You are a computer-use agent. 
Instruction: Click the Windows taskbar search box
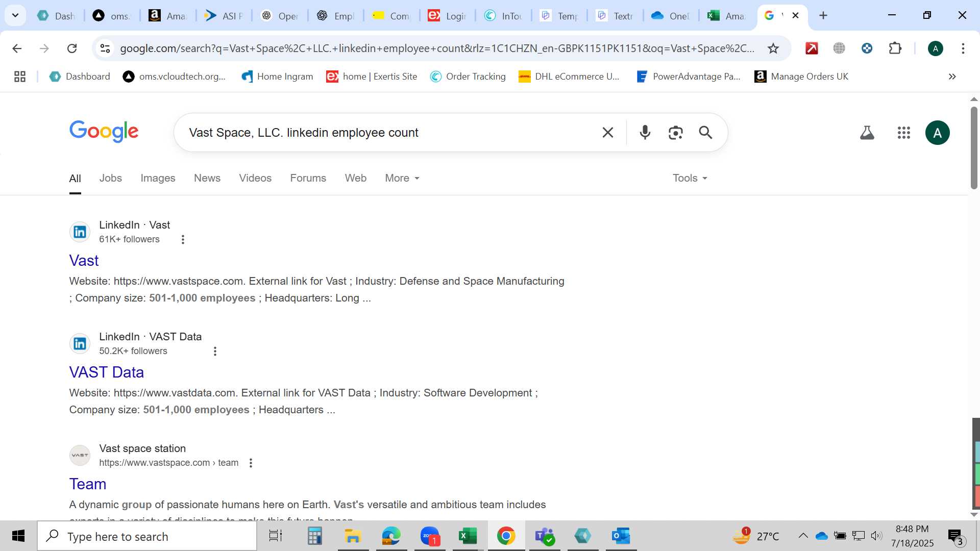click(x=147, y=536)
